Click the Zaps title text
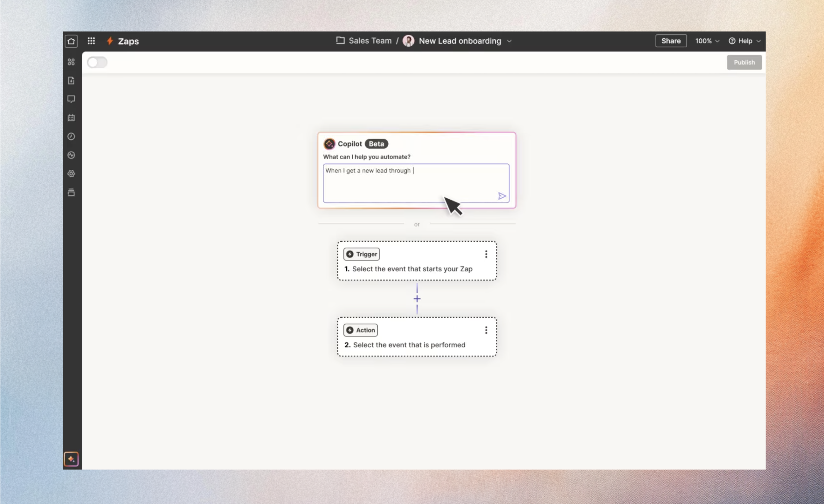This screenshot has height=504, width=824. coord(128,41)
